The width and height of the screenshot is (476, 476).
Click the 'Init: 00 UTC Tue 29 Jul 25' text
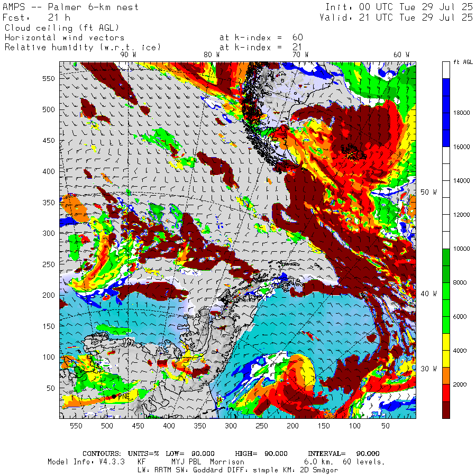pyautogui.click(x=399, y=7)
